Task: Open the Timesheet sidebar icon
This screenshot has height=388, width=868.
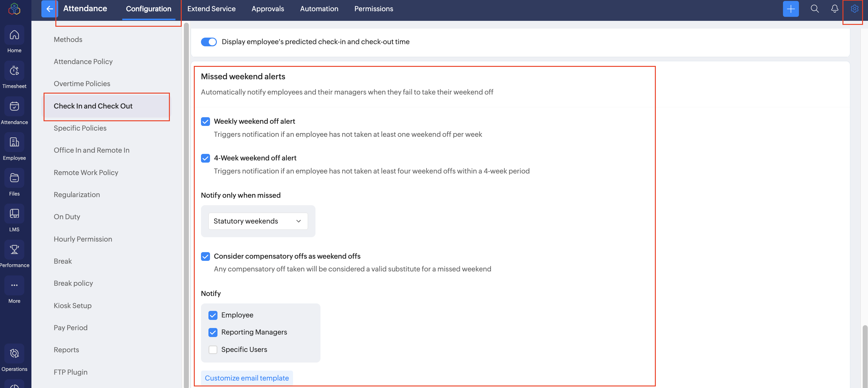Action: [14, 71]
